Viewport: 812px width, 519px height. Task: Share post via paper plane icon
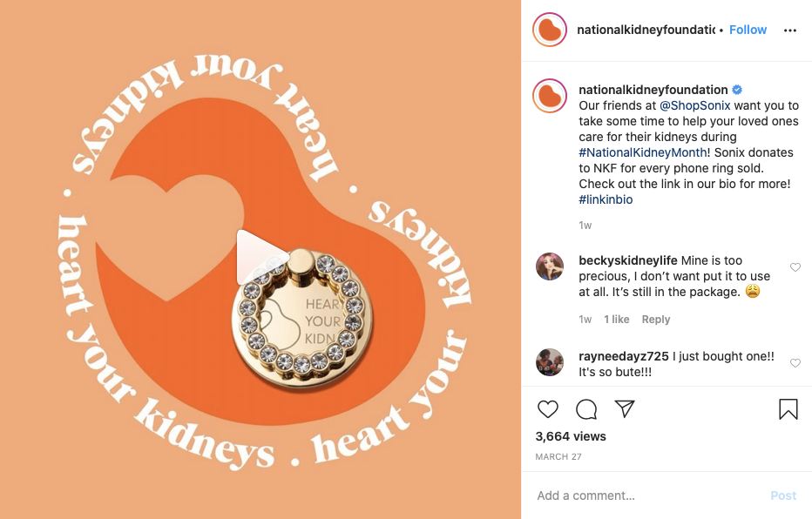point(625,408)
